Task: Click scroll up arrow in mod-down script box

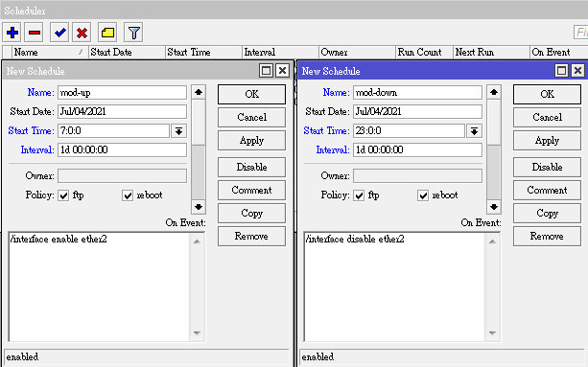Action: 493,241
